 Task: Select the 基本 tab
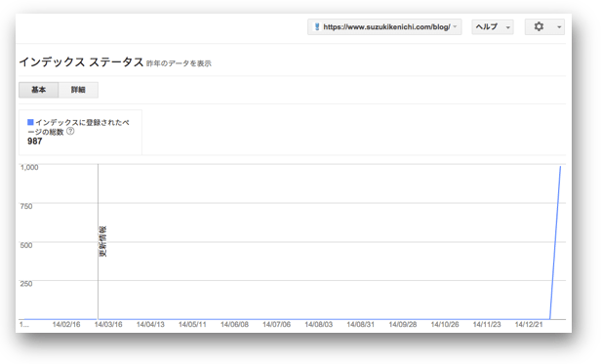coord(38,90)
